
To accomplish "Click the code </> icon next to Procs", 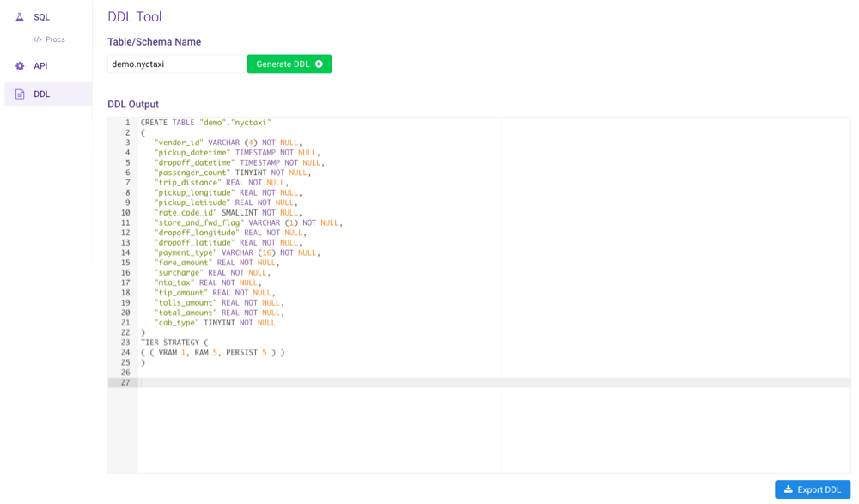I will pyautogui.click(x=37, y=39).
